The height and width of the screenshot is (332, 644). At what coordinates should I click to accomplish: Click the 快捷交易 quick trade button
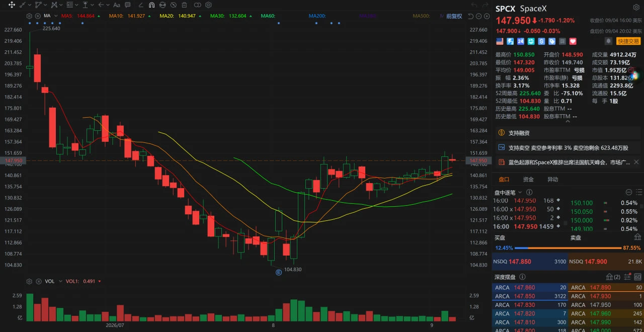628,41
